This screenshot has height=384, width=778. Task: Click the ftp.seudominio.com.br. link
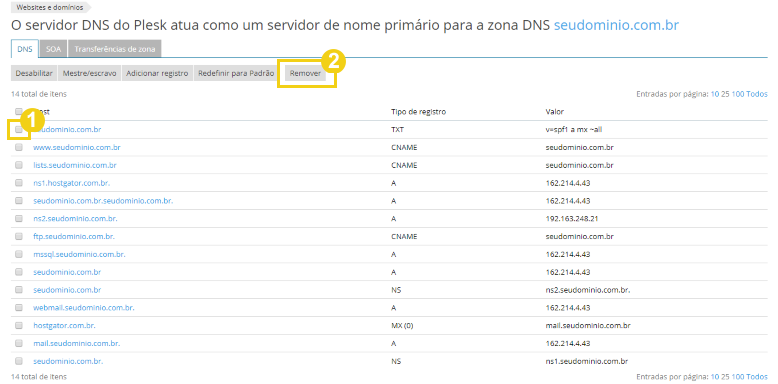tap(74, 236)
